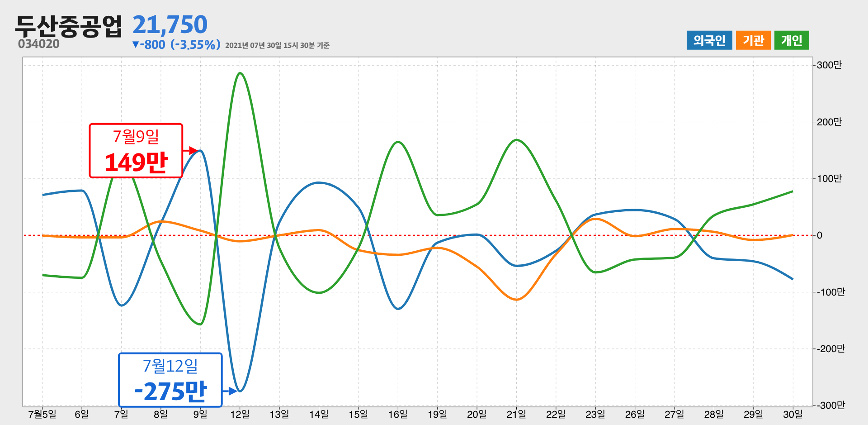Click the price change ▼-800 (-3.55%)
The height and width of the screenshot is (425, 868).
176,44
